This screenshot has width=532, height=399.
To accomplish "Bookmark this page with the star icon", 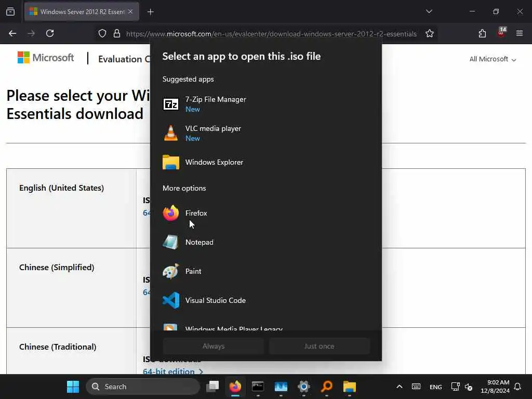I will click(430, 34).
